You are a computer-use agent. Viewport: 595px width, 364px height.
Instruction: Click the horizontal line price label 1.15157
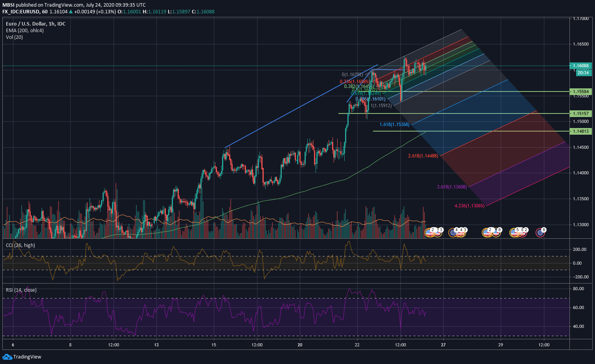tap(580, 113)
